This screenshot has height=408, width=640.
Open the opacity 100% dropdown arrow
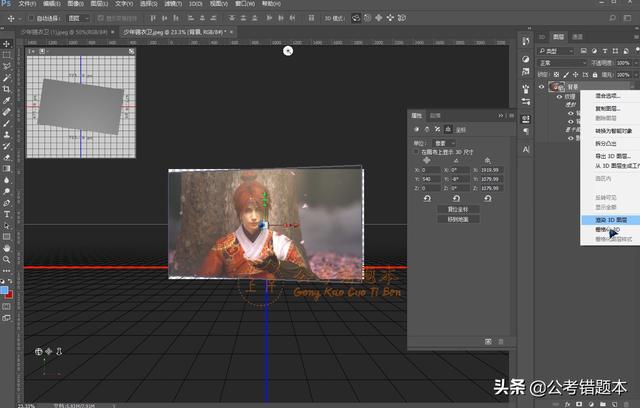pos(636,63)
